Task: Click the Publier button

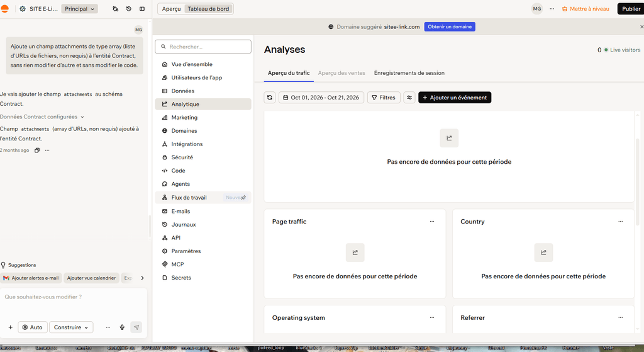Action: pyautogui.click(x=630, y=9)
